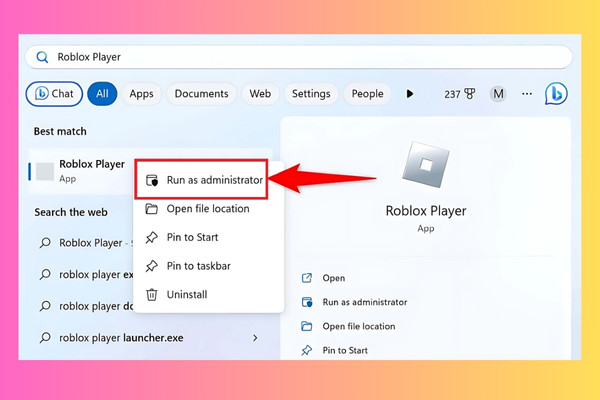Click pin icon beside preview Pin to Start
This screenshot has height=400, width=600.
click(307, 350)
